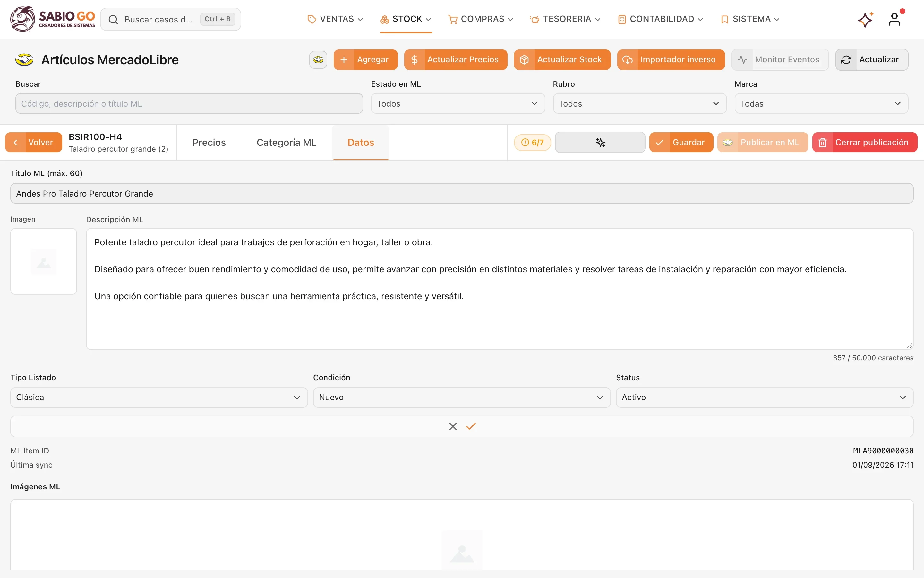Click the sparkle AI generate button
Screen dimensions: 924x578
tap(600, 142)
